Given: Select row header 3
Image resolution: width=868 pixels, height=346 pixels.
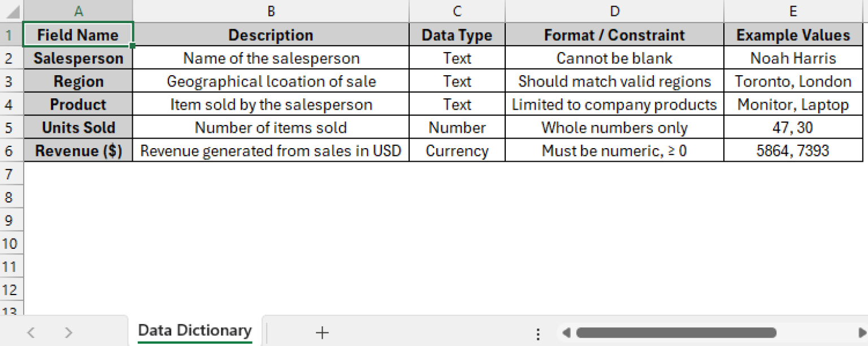Looking at the screenshot, I should (11, 81).
